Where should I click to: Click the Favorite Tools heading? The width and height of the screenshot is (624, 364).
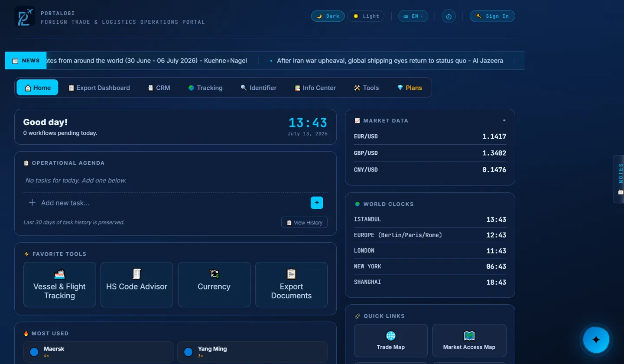click(55, 254)
